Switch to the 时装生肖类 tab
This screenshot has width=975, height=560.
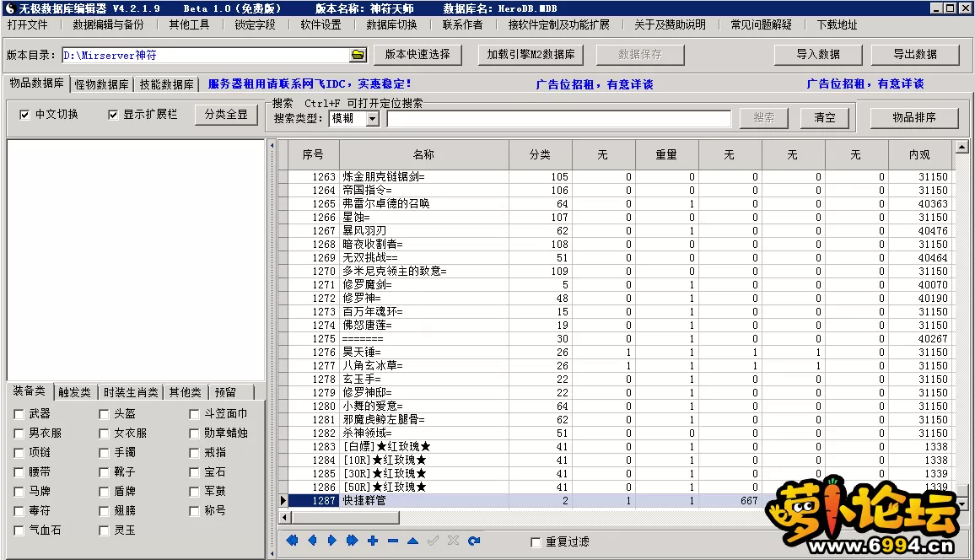[131, 392]
